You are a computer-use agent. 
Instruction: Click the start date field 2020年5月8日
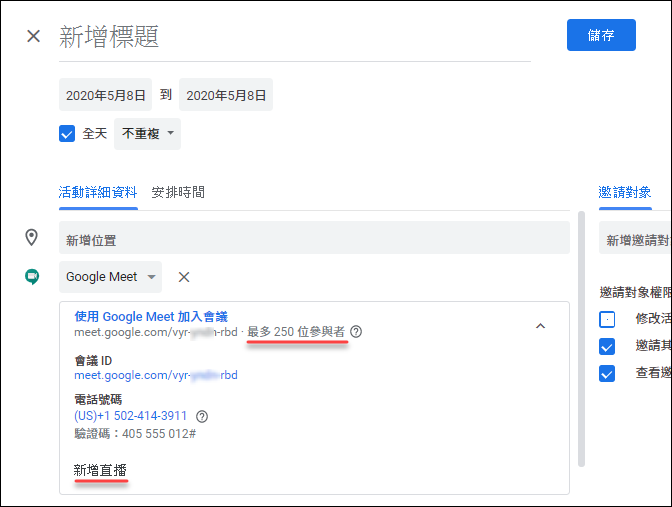[105, 95]
